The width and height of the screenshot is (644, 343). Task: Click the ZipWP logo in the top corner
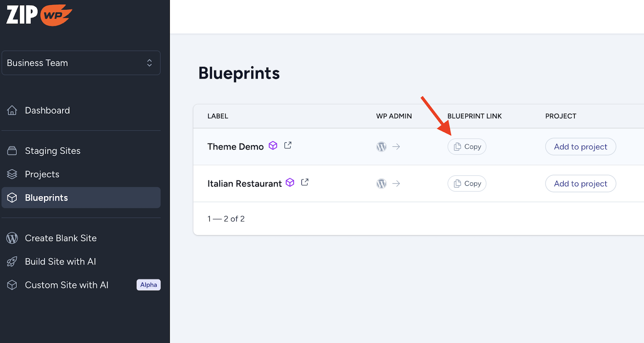38,15
